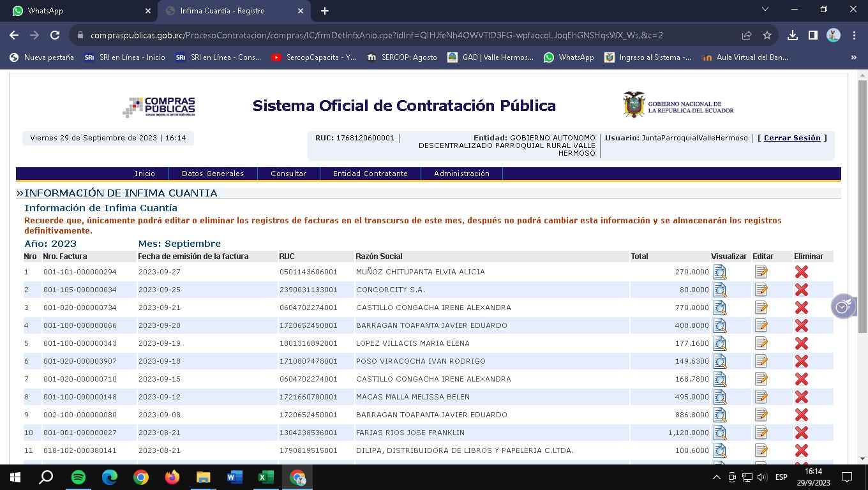
Task: Open Administración menu item
Action: (461, 174)
